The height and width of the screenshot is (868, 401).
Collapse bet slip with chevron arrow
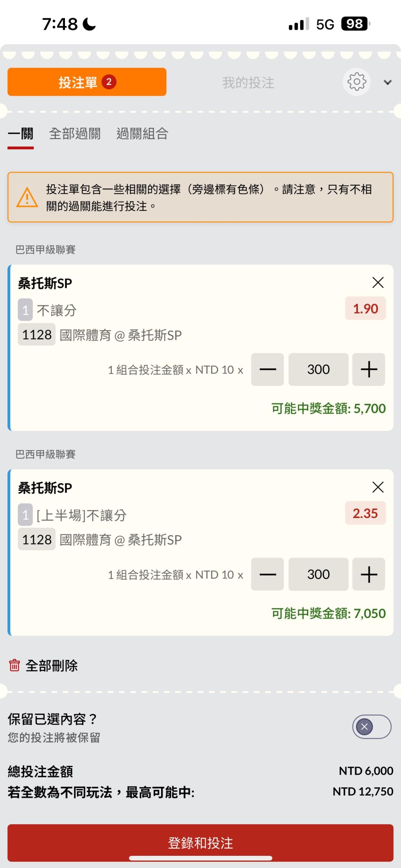pyautogui.click(x=388, y=82)
